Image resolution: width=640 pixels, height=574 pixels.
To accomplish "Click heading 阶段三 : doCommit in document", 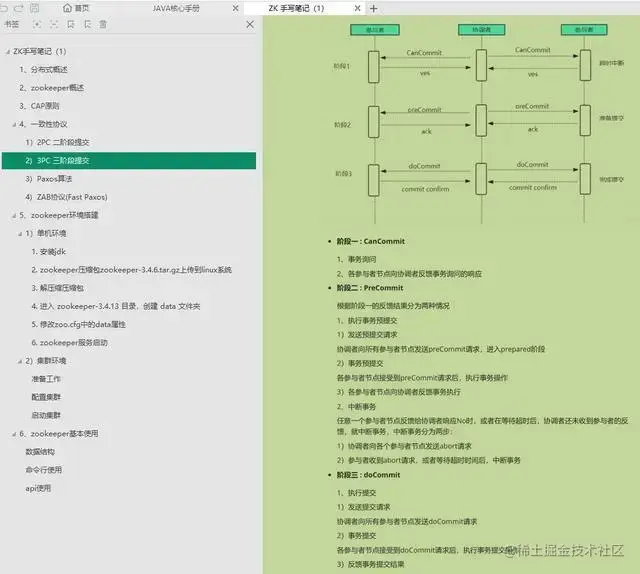I will 368,475.
